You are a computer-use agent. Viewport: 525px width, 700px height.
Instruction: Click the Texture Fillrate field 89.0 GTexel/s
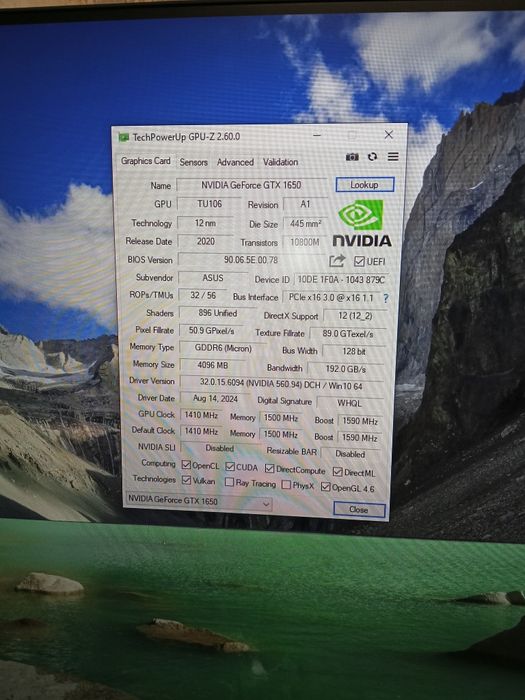pyautogui.click(x=348, y=333)
